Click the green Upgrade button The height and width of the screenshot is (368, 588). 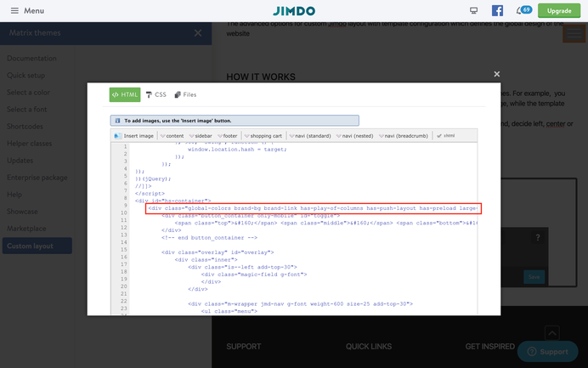(559, 10)
